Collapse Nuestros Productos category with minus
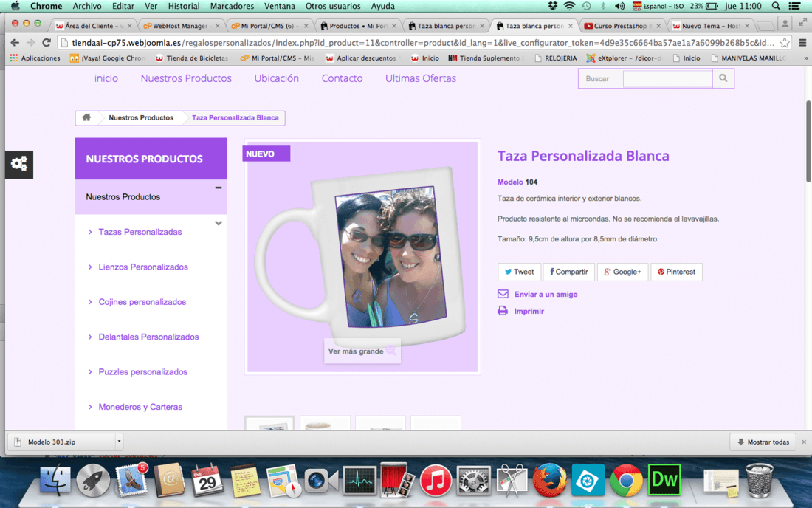The height and width of the screenshot is (508, 812). tap(218, 188)
